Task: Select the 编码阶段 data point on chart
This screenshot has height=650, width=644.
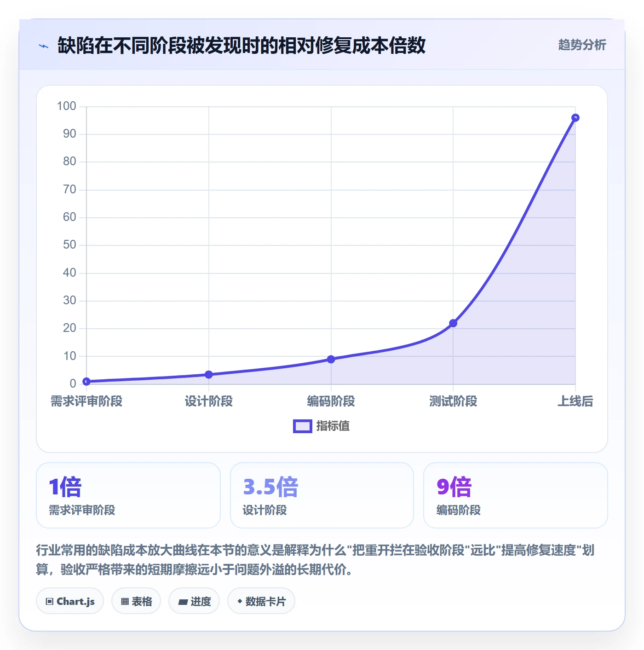Action: (x=331, y=359)
